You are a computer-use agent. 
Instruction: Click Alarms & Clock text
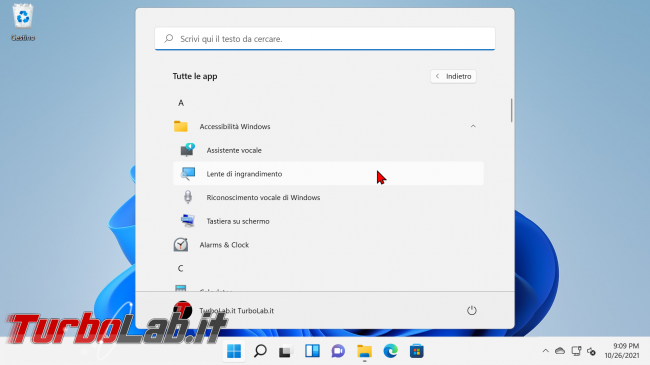click(x=224, y=245)
